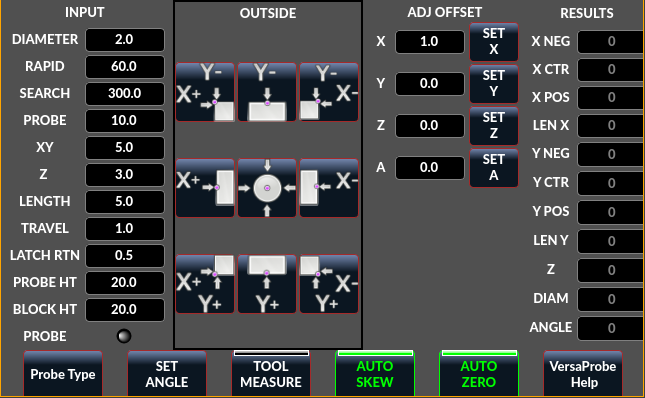Probe outside X- edge icon
The height and width of the screenshot is (398, 645).
coord(329,188)
